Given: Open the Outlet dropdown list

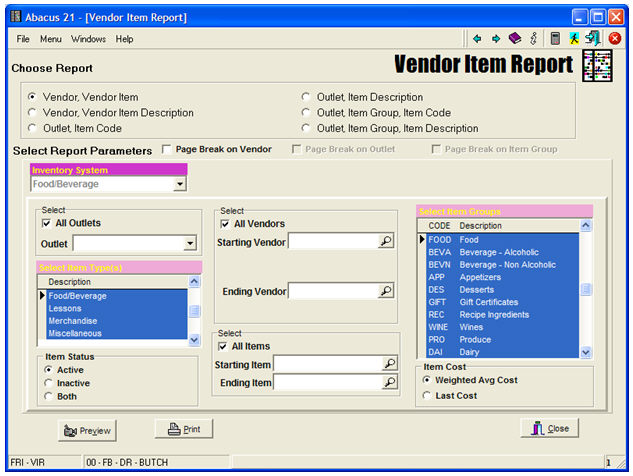Looking at the screenshot, I should tap(190, 243).
